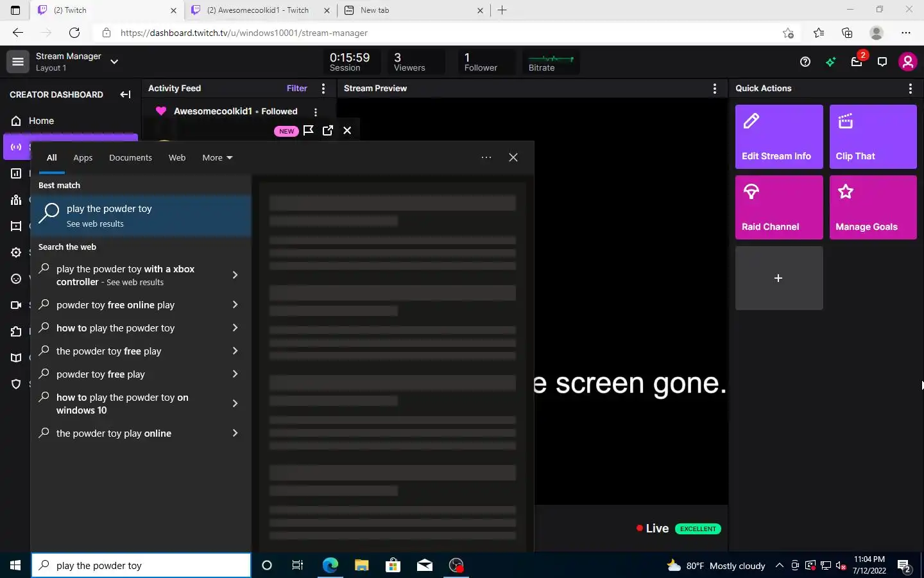Expand arrow for powder toy free play
The width and height of the screenshot is (924, 578).
[235, 374]
